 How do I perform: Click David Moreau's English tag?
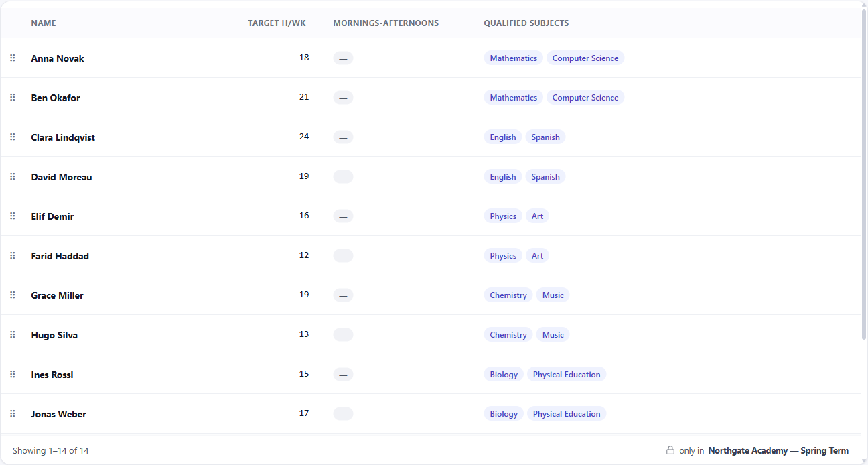click(x=503, y=177)
